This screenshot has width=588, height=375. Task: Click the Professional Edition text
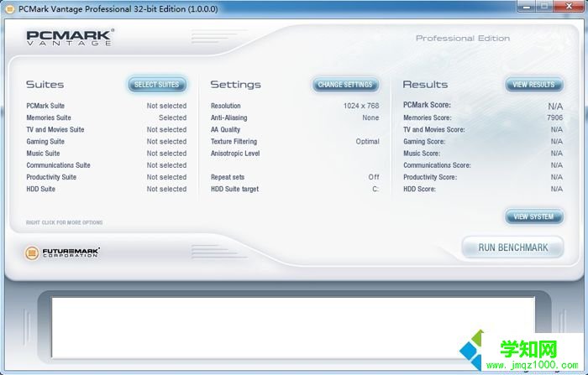[x=463, y=39]
